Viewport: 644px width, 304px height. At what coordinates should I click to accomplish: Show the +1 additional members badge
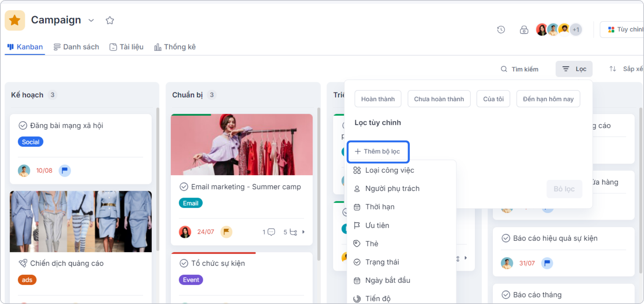click(576, 30)
